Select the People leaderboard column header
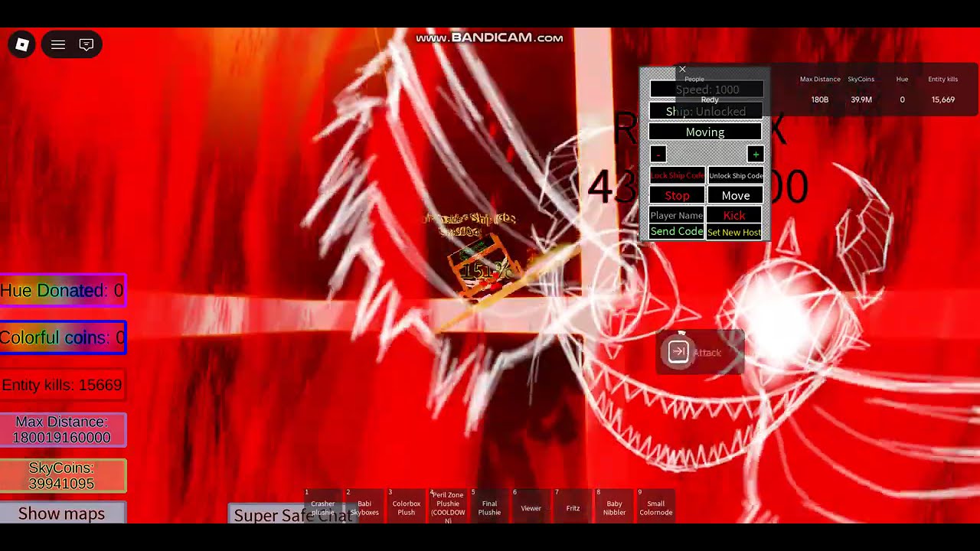980x551 pixels. pyautogui.click(x=694, y=79)
